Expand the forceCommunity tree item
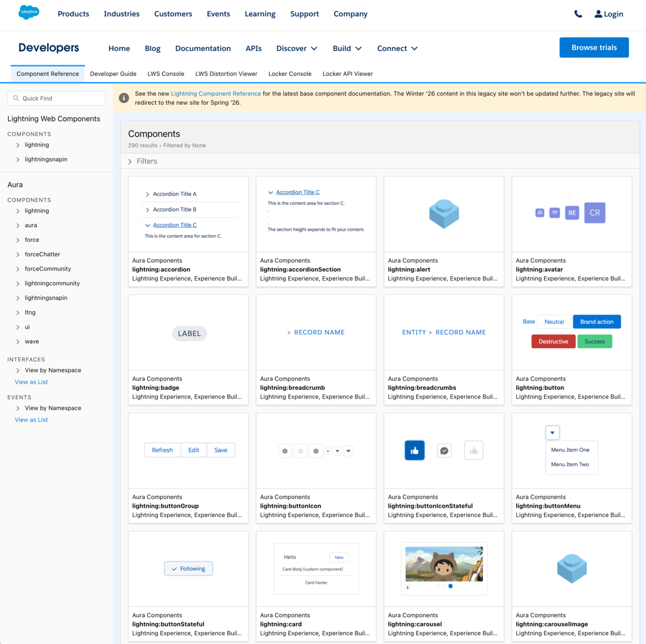The image size is (646, 644). coord(18,269)
